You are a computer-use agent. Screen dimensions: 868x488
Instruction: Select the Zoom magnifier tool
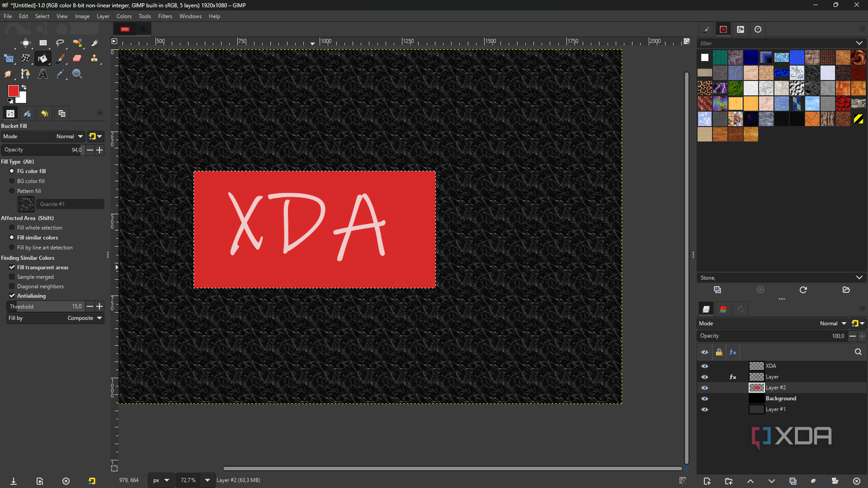tap(78, 74)
